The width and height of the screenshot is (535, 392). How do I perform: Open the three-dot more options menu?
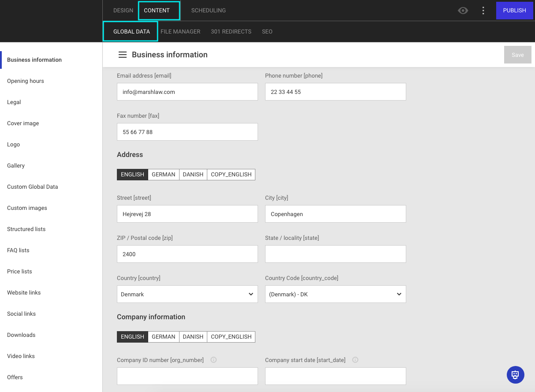coord(483,11)
